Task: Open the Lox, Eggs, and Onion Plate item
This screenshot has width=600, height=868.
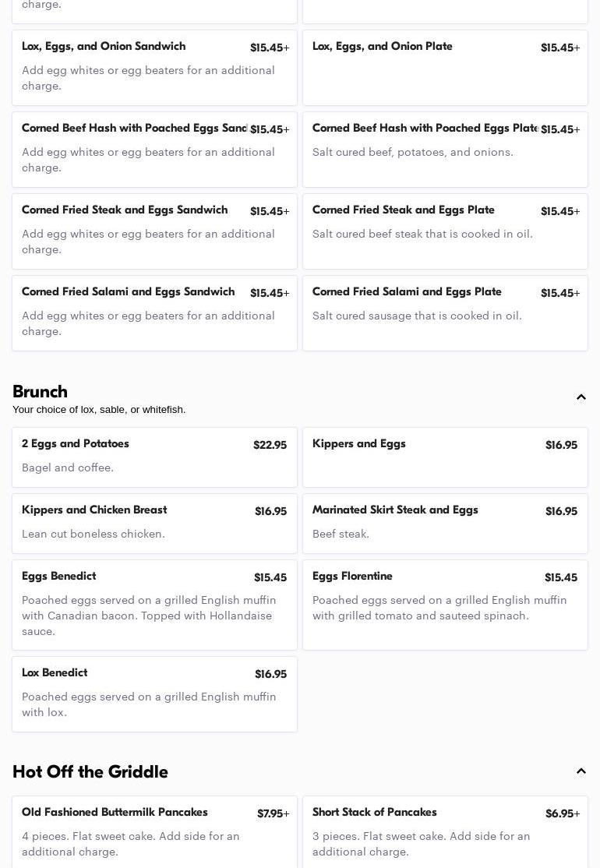Action: pos(445,67)
